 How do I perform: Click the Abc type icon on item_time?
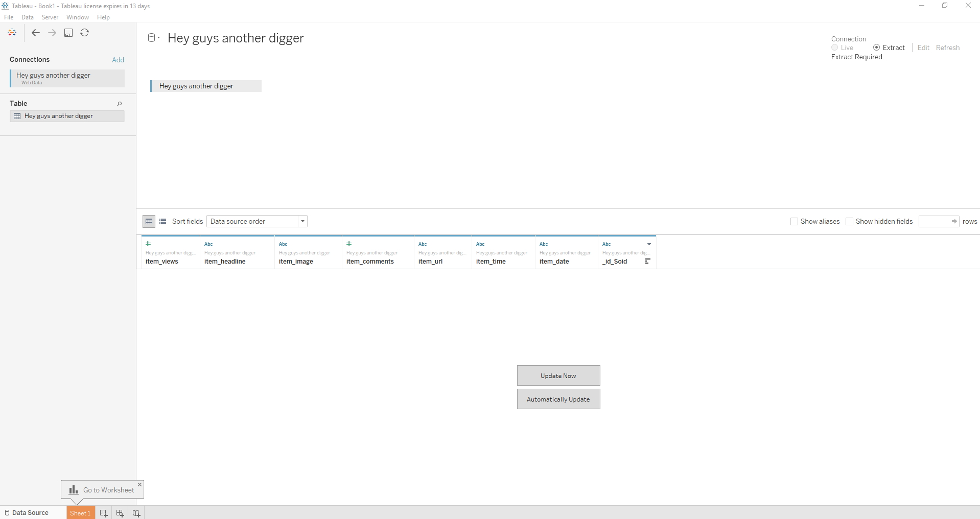click(x=480, y=244)
